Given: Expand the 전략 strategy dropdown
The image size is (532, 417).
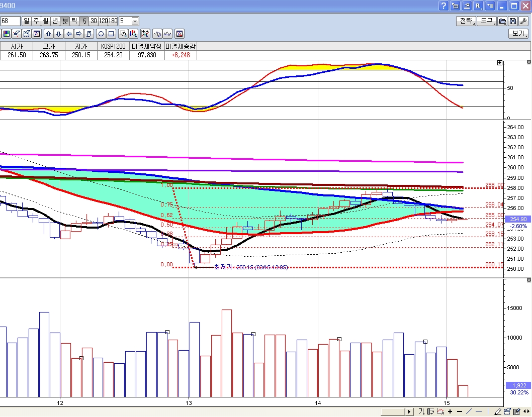Looking at the screenshot, I should (466, 21).
